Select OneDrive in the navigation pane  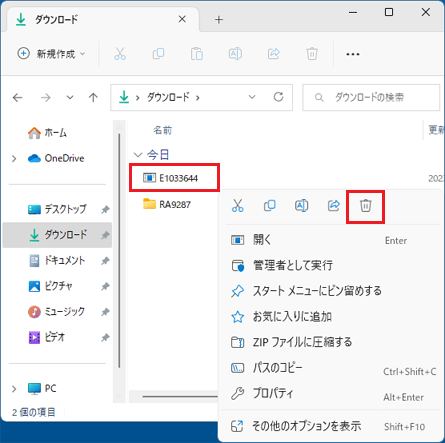tap(56, 158)
